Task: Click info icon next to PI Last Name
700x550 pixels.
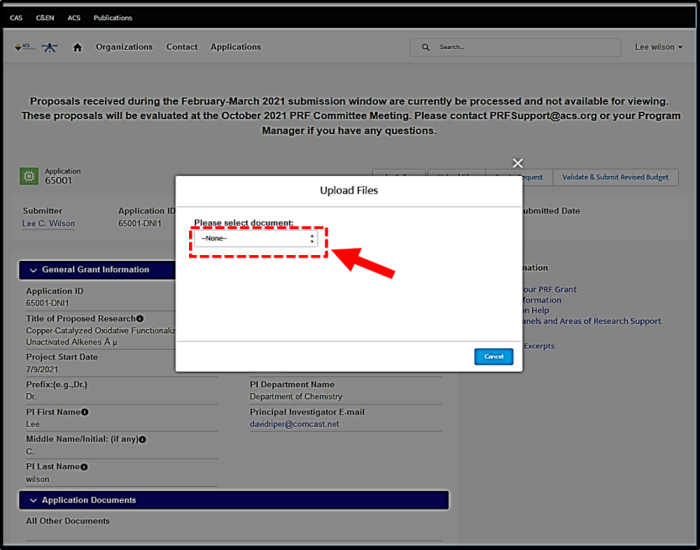Action: [84, 466]
